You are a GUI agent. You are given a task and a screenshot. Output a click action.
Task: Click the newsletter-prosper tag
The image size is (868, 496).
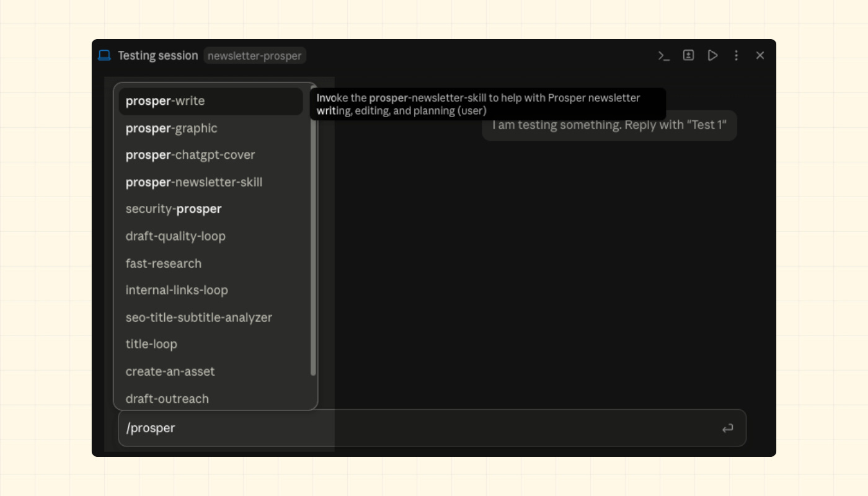[255, 56]
